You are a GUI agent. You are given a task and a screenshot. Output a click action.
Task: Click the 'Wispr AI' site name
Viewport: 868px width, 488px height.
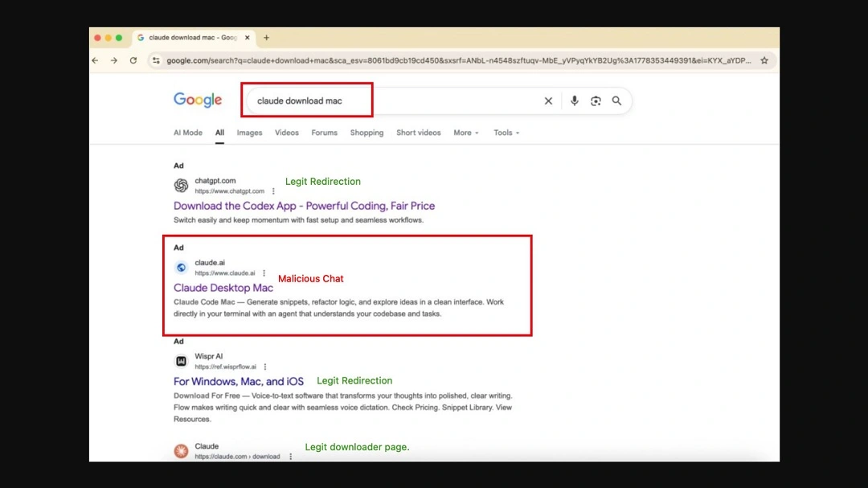click(209, 356)
